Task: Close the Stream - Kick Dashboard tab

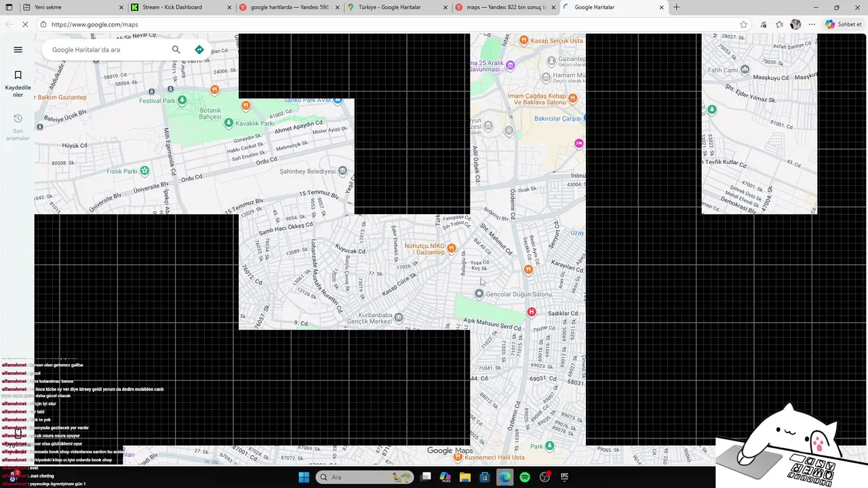Action: point(229,7)
